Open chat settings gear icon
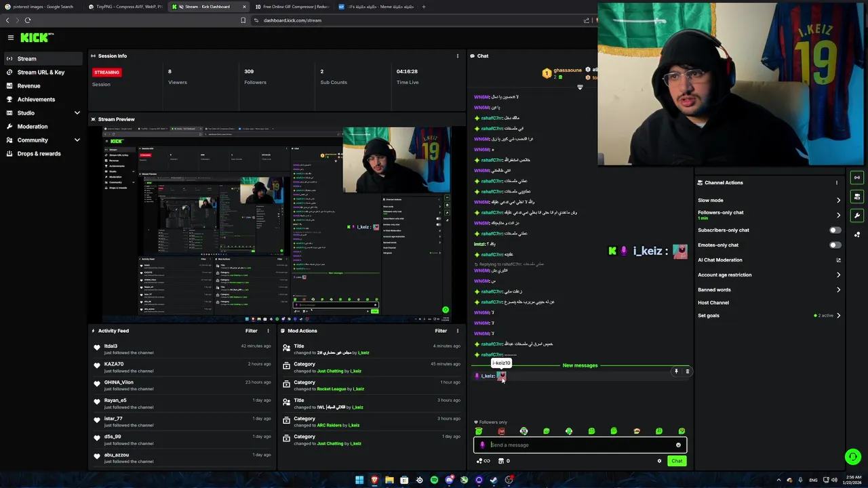This screenshot has width=868, height=488. coord(659,461)
